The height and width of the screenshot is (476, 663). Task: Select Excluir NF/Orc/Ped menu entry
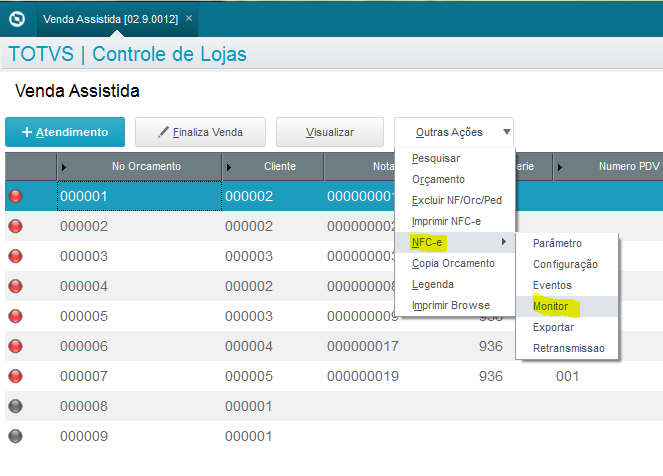(457, 200)
